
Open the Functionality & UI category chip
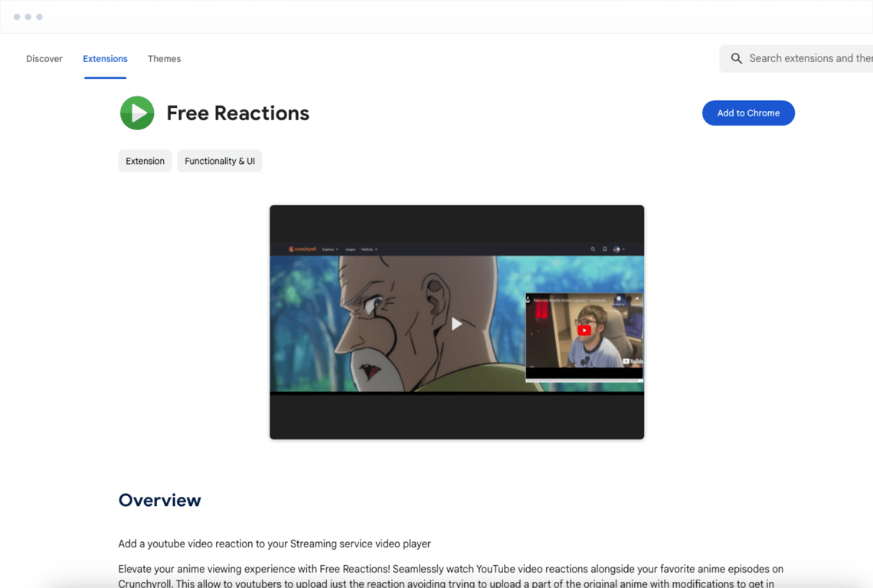[219, 161]
